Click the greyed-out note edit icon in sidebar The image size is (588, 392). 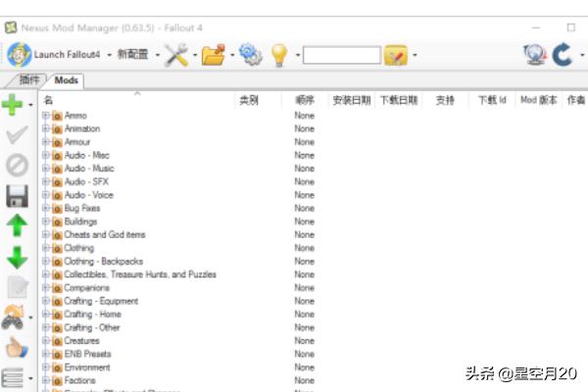coord(18,287)
